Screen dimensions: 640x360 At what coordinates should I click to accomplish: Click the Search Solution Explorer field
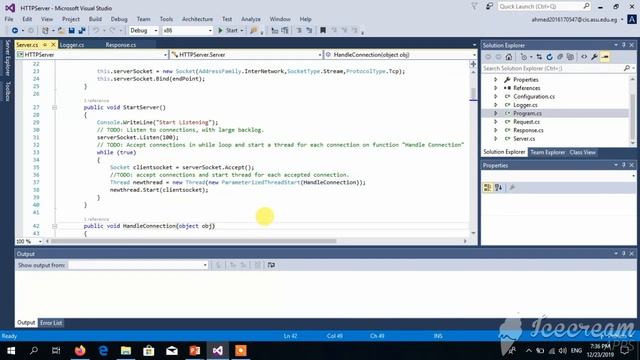[557, 69]
